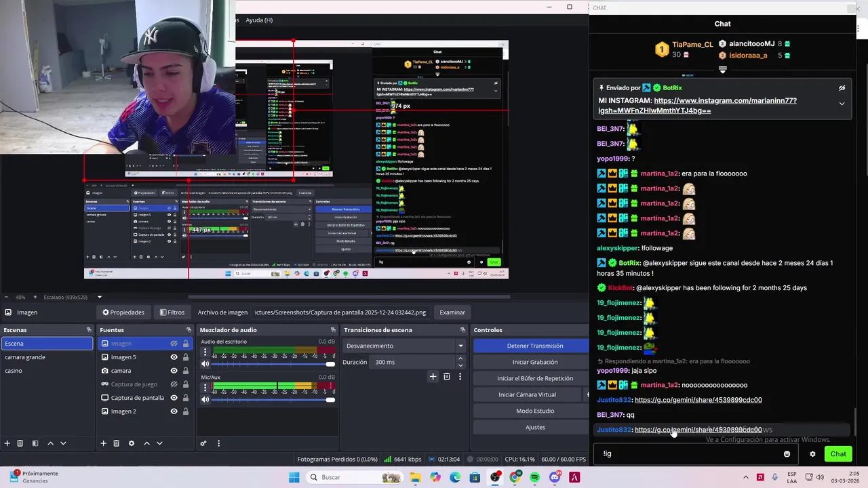Screen dimensions: 868x488
Task: Collapse the gift leaderboard in chat
Action: point(723,70)
